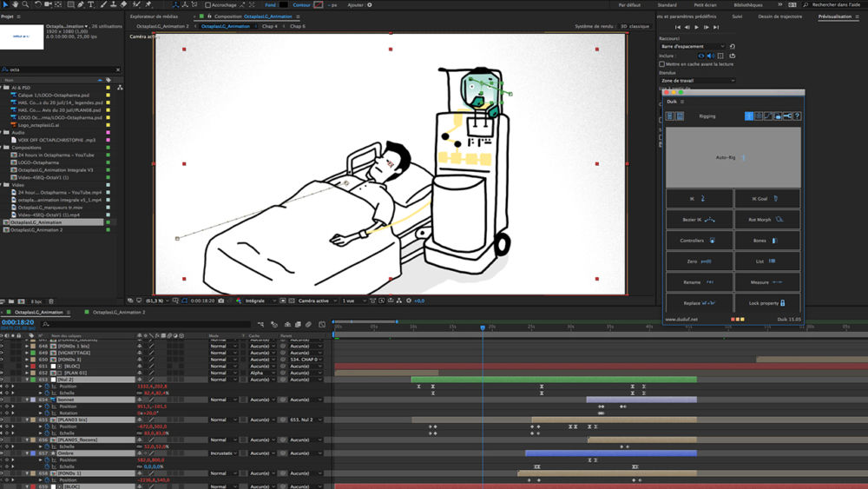Open Octaplas LG_Animation 2 timeline tab

(119, 313)
